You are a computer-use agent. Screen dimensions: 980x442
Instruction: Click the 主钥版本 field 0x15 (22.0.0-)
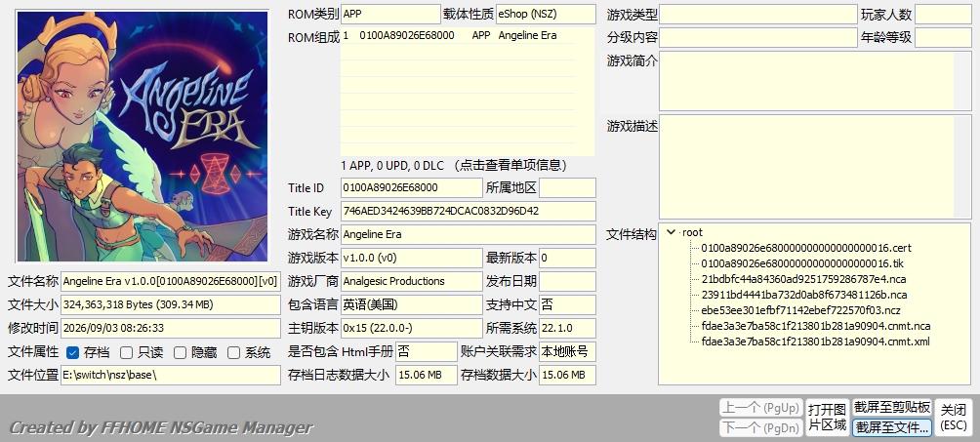click(411, 328)
